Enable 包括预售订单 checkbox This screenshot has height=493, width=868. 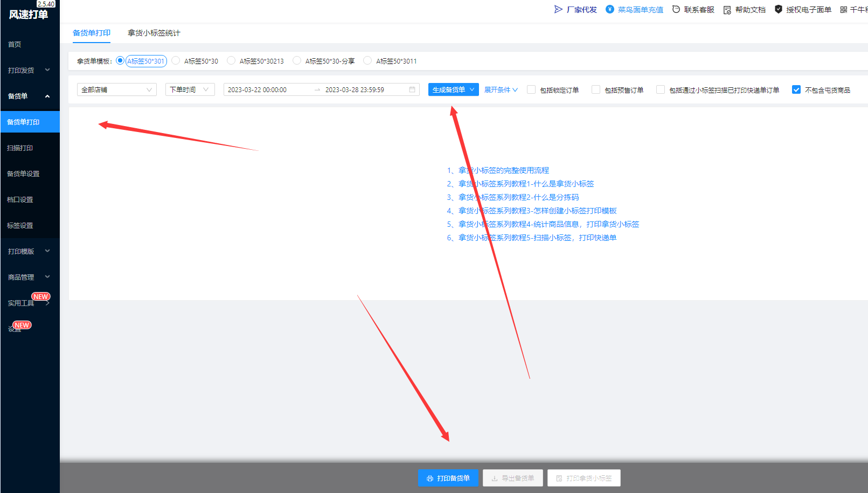tap(596, 89)
